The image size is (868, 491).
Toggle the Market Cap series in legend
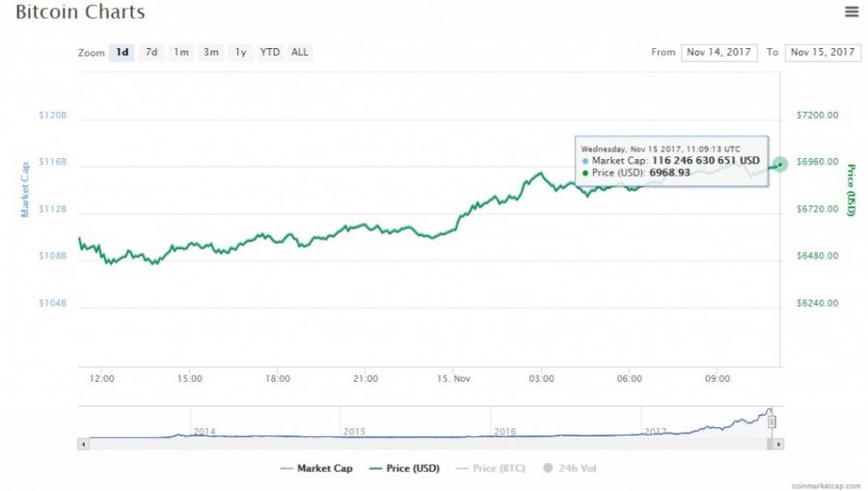[x=316, y=468]
